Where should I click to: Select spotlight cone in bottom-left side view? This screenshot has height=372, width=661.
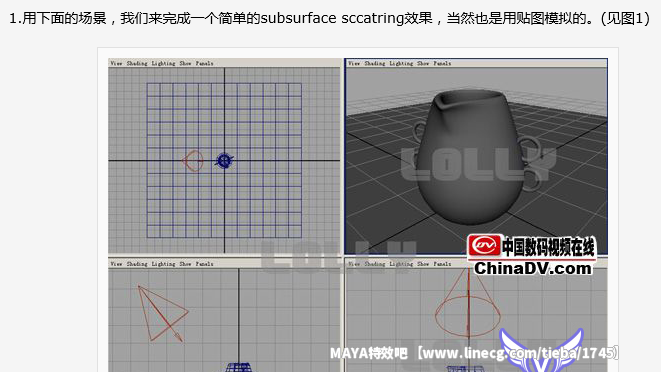163,313
